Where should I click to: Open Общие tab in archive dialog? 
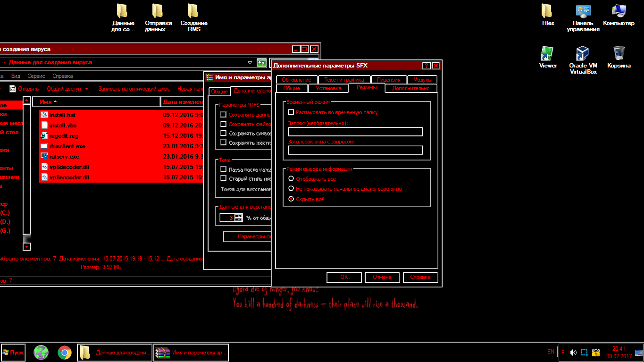pyautogui.click(x=219, y=91)
